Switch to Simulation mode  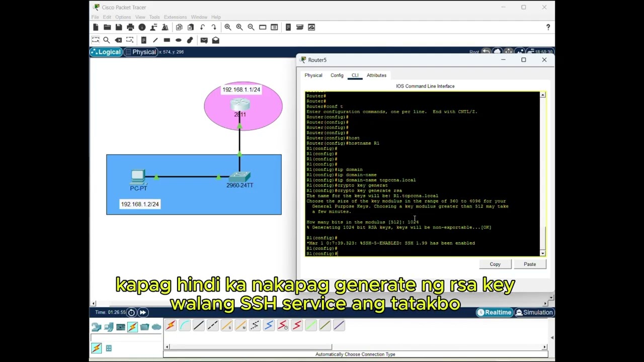[x=534, y=312]
